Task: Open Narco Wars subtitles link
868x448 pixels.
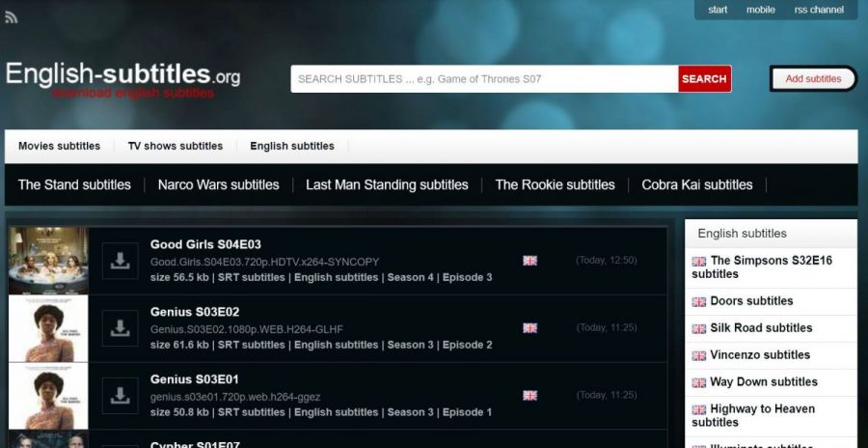Action: point(218,184)
